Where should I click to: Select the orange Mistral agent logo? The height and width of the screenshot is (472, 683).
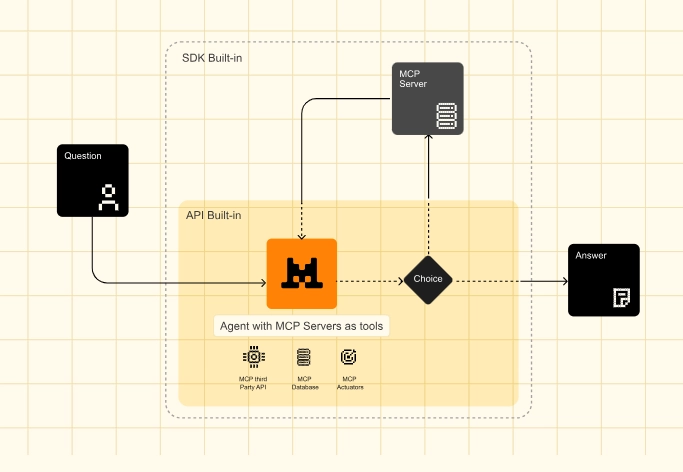pyautogui.click(x=302, y=273)
